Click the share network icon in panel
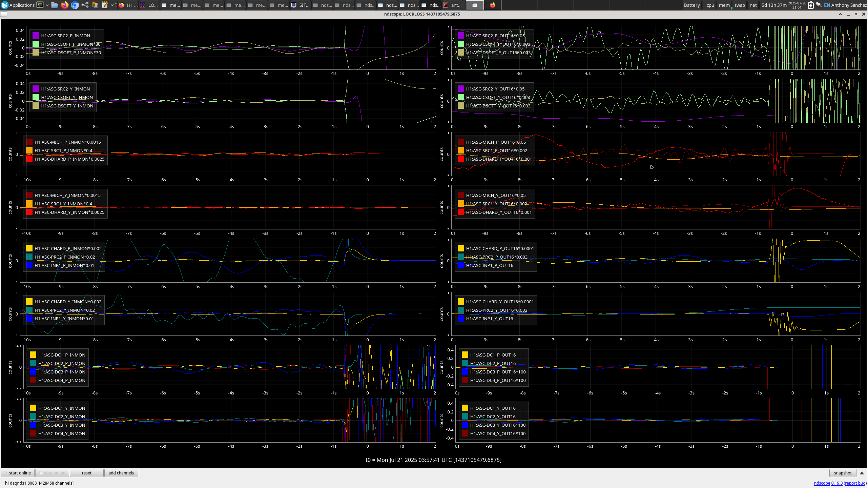 (x=85, y=5)
